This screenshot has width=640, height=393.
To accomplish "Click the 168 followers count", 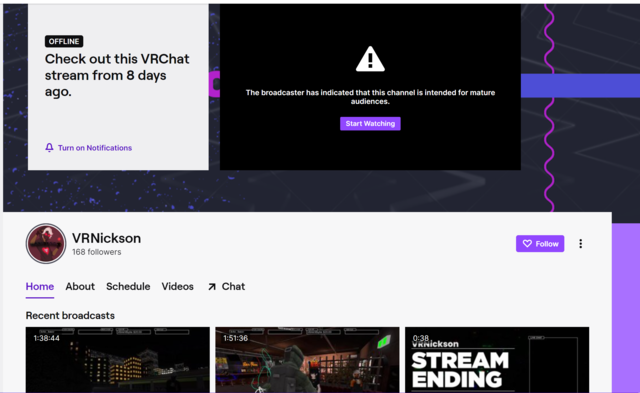I will point(97,252).
